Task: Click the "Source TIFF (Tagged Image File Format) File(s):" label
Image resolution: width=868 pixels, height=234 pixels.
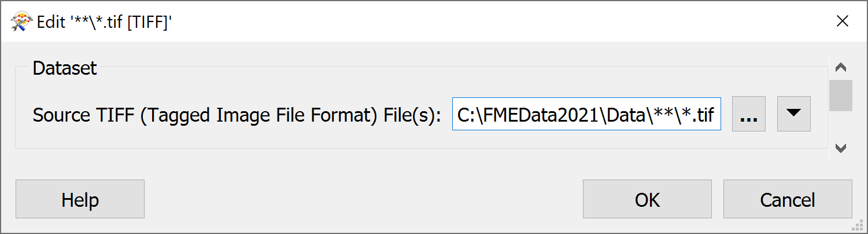Action: point(237,115)
